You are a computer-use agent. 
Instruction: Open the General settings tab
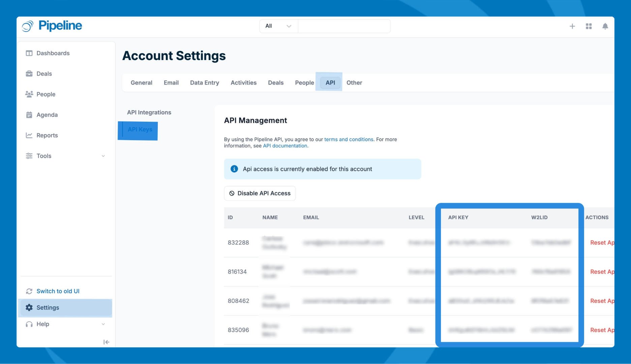coord(142,83)
